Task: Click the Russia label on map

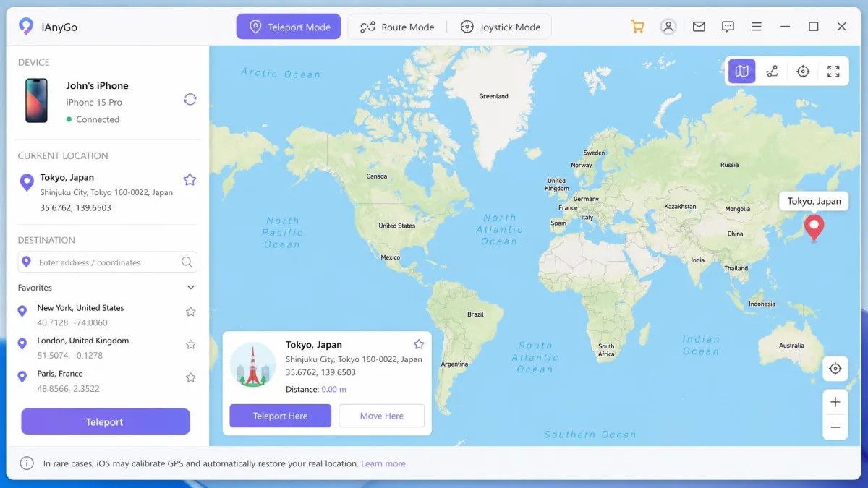Action: pos(730,165)
